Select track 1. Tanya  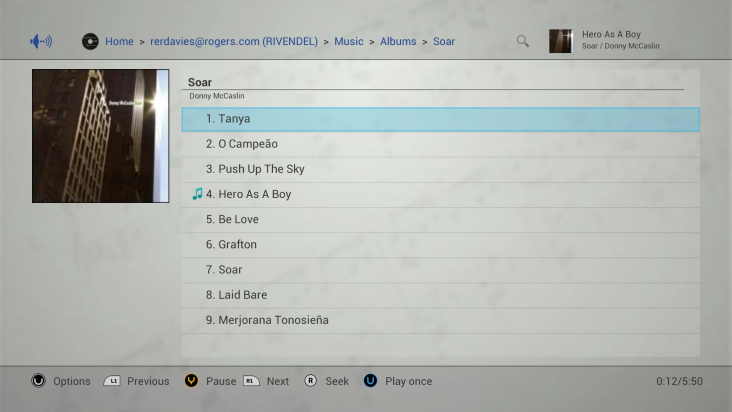click(440, 119)
